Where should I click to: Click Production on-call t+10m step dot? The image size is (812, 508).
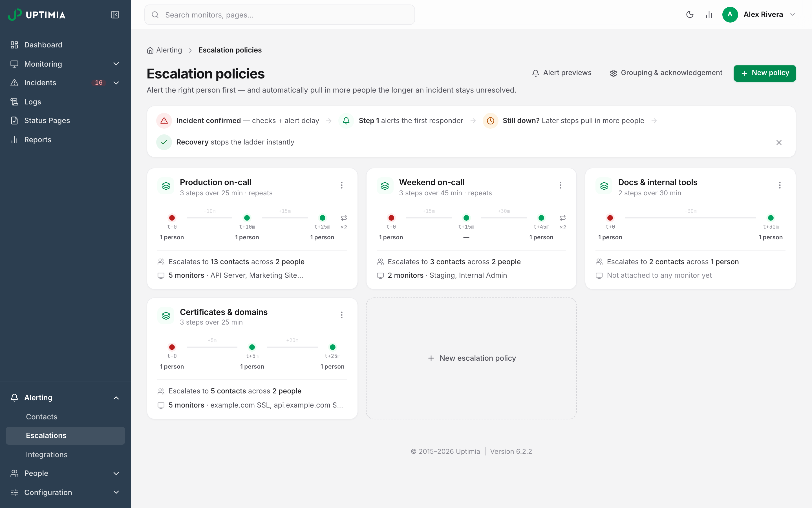click(x=247, y=218)
